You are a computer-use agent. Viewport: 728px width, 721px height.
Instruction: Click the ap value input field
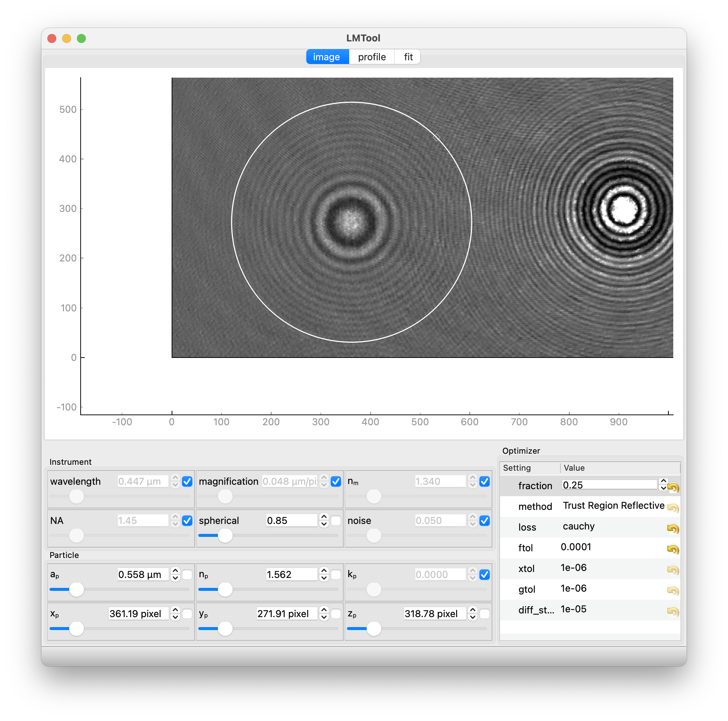tap(142, 575)
